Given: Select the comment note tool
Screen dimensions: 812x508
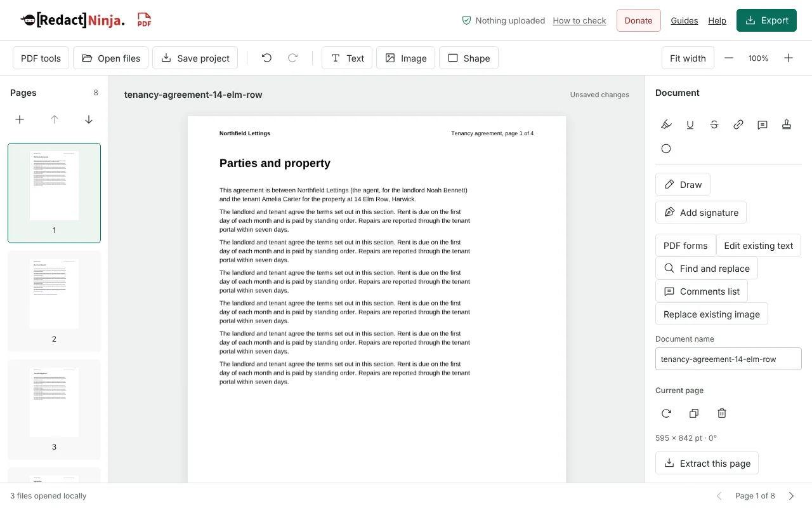Looking at the screenshot, I should click(x=763, y=124).
